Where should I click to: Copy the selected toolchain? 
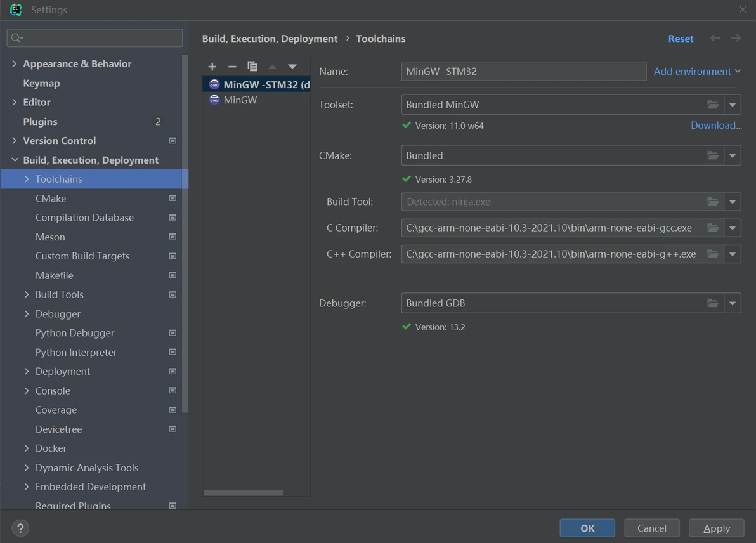[252, 67]
